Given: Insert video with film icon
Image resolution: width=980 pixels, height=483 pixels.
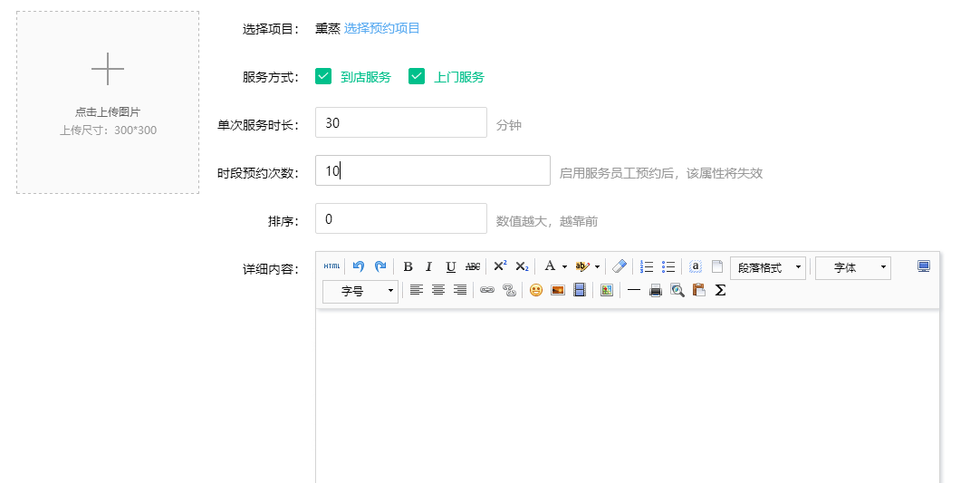Looking at the screenshot, I should click(x=580, y=290).
